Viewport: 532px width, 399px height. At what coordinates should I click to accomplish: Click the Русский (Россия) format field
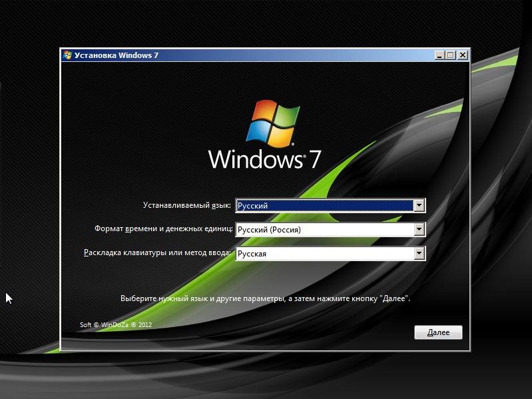[324, 230]
